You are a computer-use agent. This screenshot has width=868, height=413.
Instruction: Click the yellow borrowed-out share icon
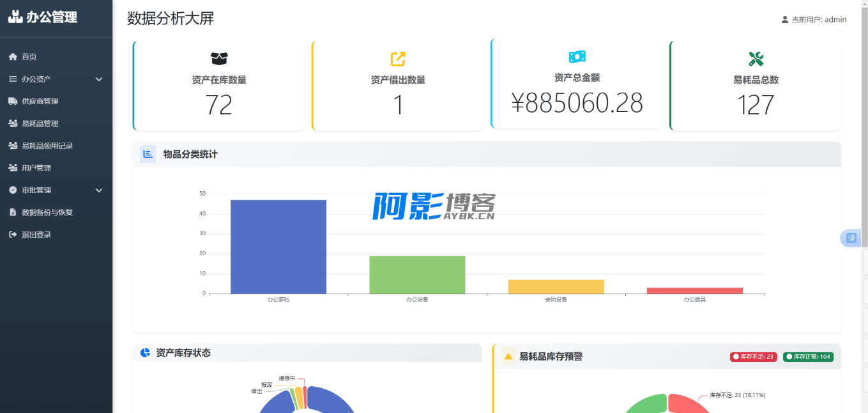(x=398, y=59)
